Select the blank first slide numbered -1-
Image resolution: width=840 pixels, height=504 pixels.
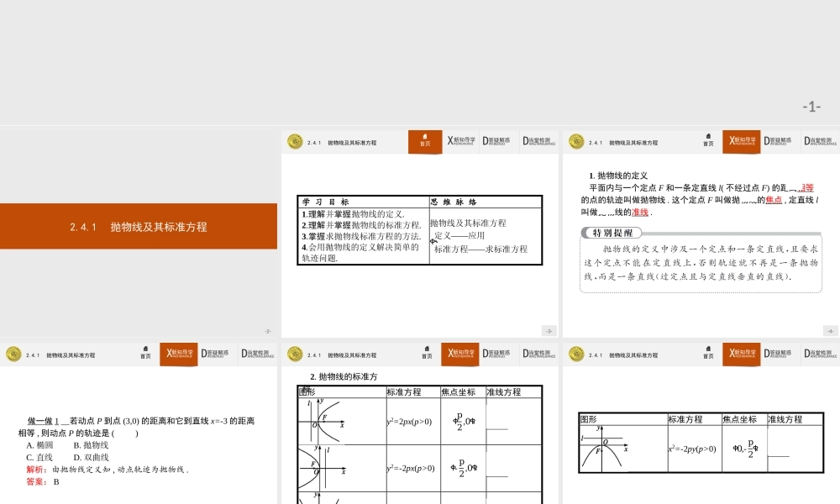pyautogui.click(x=420, y=63)
